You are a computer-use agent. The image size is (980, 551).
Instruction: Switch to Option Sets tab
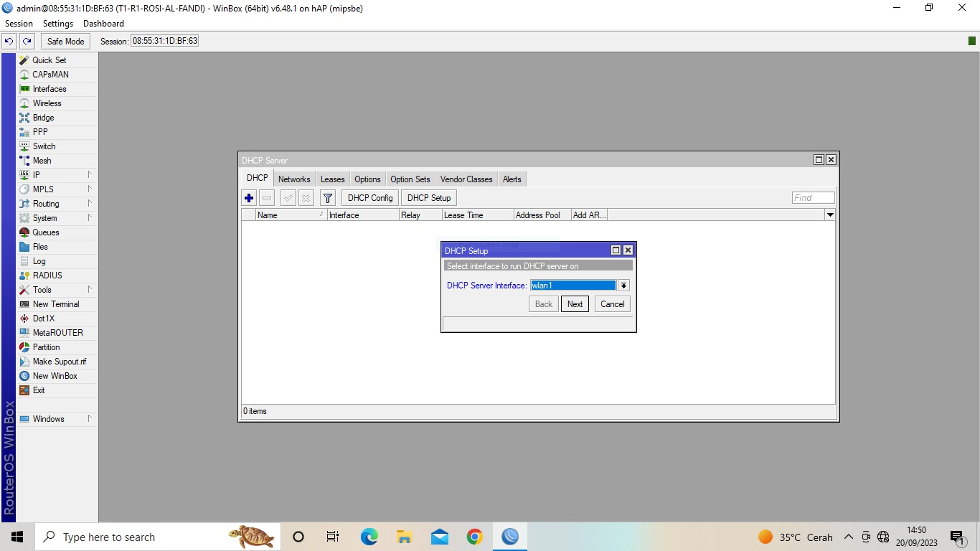click(410, 179)
